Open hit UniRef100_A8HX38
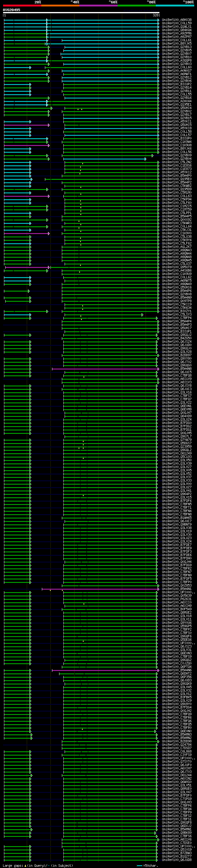The height and width of the screenshot is (868, 197). [177, 20]
